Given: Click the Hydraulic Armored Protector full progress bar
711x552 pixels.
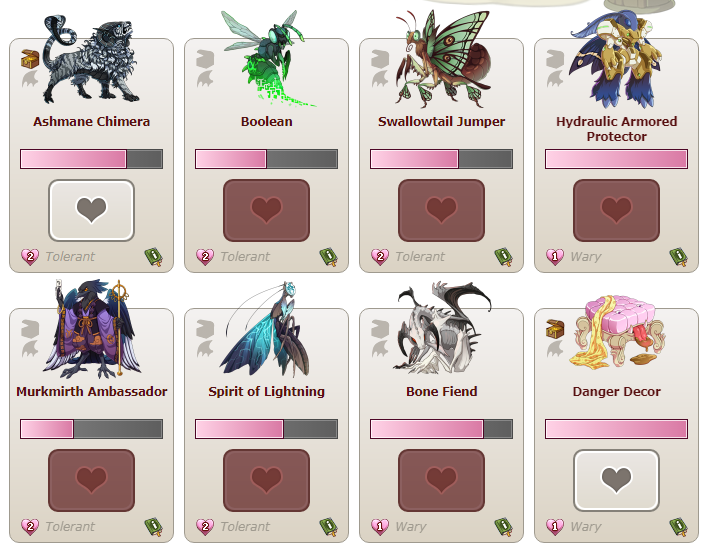Looking at the screenshot, I should pos(616,159).
